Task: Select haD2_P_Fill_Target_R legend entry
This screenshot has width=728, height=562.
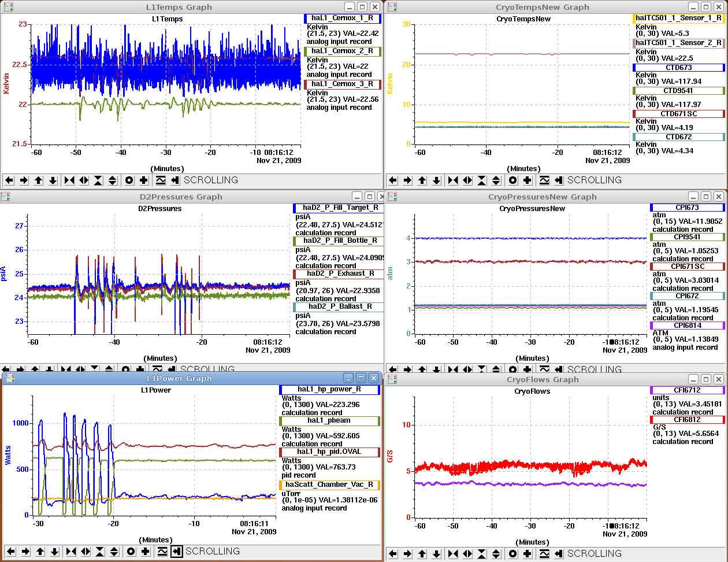Action: click(338, 208)
